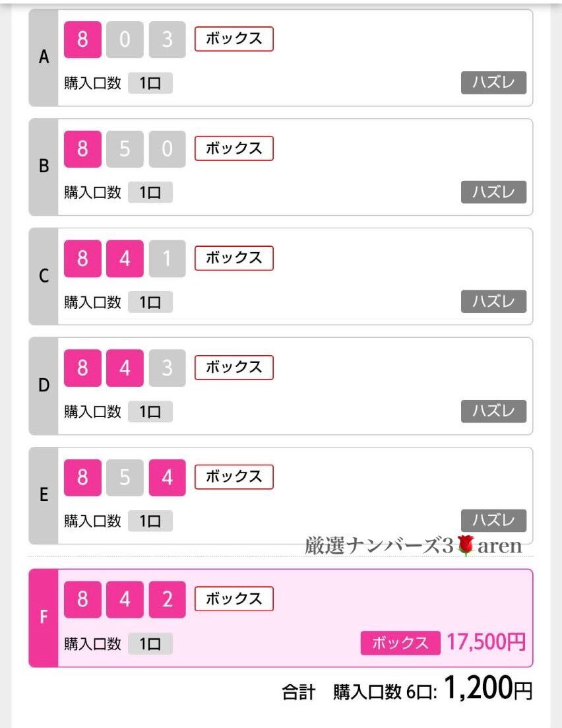Click the ボックス button in row A
This screenshot has width=562, height=728.
tap(234, 39)
